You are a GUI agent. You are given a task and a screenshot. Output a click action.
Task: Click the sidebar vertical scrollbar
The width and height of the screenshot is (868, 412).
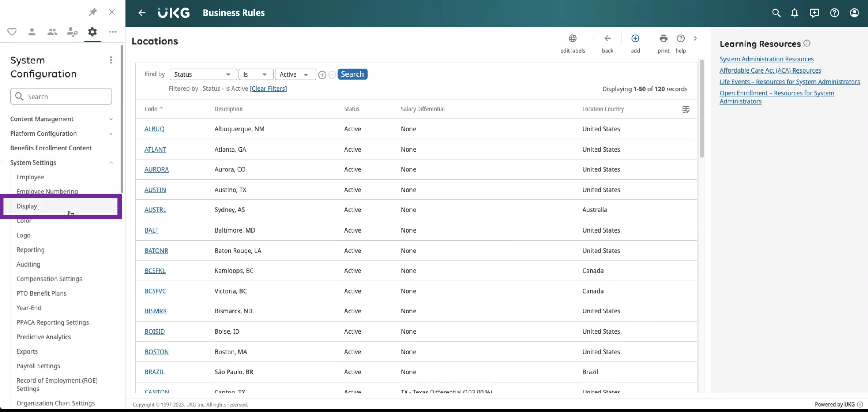click(122, 119)
